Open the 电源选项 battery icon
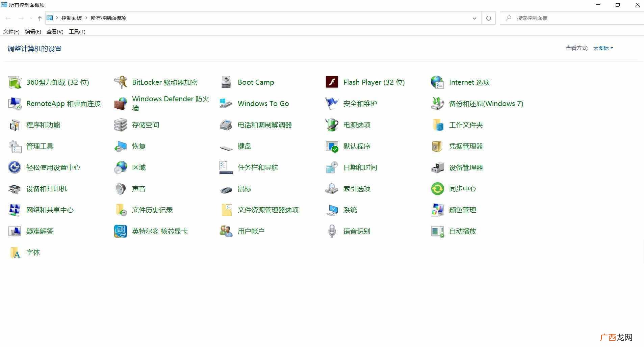Screen dimensions: 644x347 coord(332,125)
